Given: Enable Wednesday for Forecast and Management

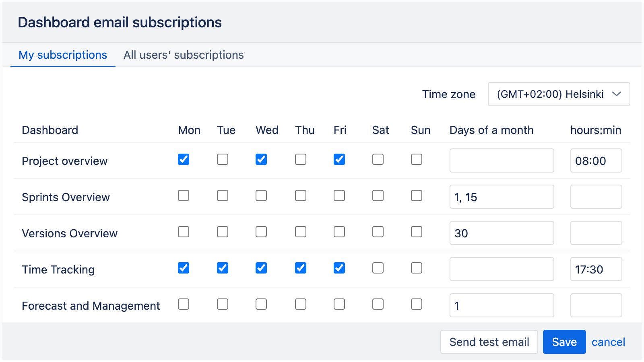Looking at the screenshot, I should tap(261, 304).
